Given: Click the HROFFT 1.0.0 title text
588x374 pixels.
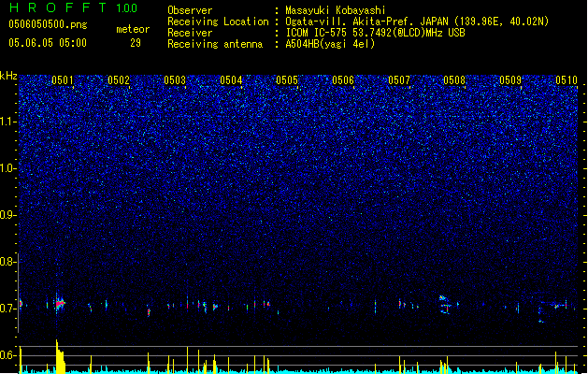Looking at the screenshot, I should pyautogui.click(x=74, y=7).
